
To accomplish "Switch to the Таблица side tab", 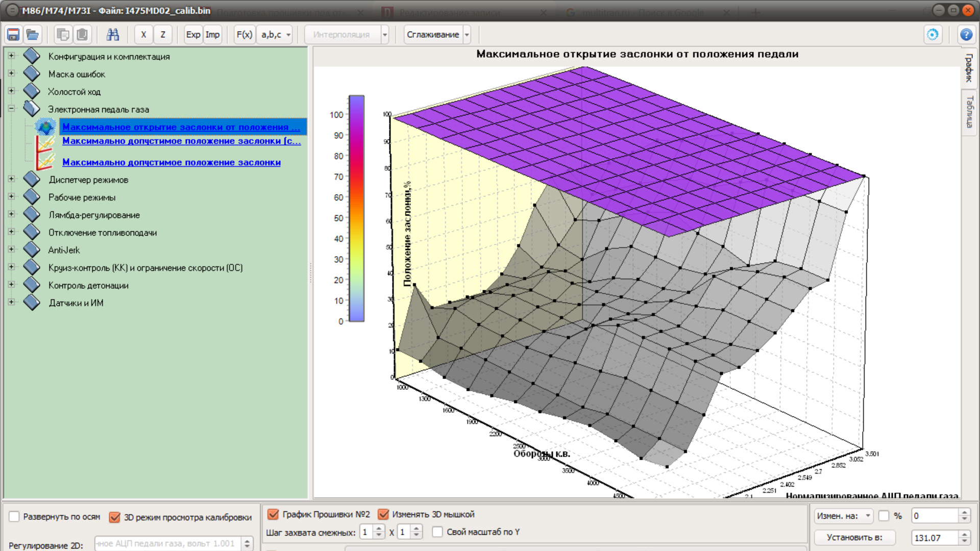I will pos(969,112).
